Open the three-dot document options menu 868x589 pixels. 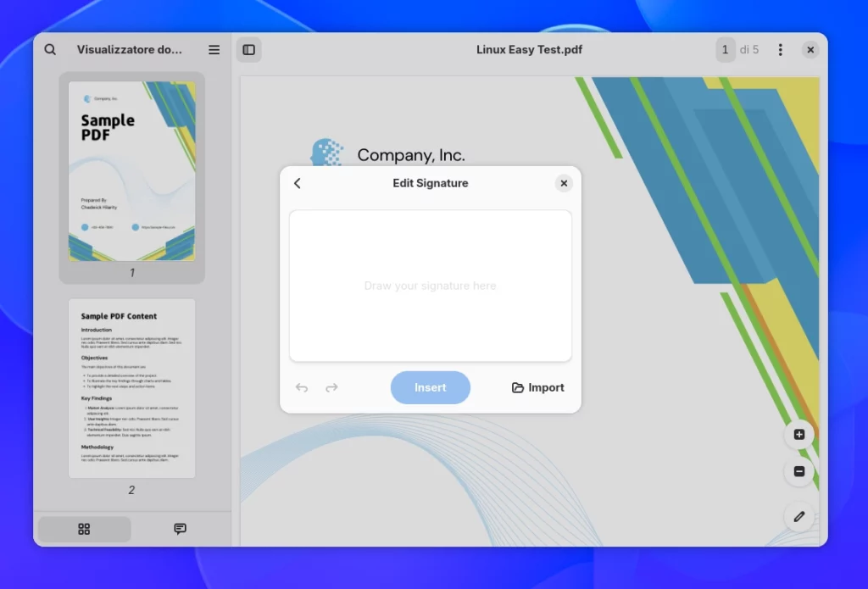coord(781,50)
